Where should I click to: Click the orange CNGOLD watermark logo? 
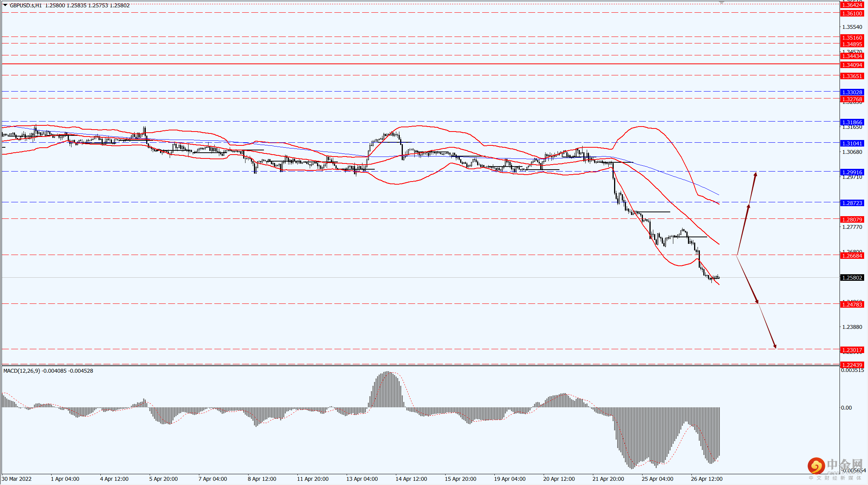click(816, 466)
